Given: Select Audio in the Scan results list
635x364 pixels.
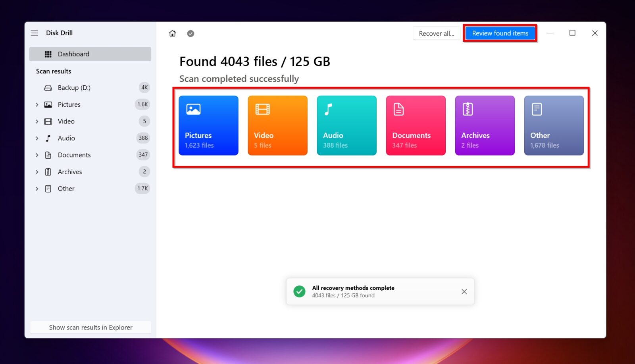Looking at the screenshot, I should pyautogui.click(x=66, y=138).
